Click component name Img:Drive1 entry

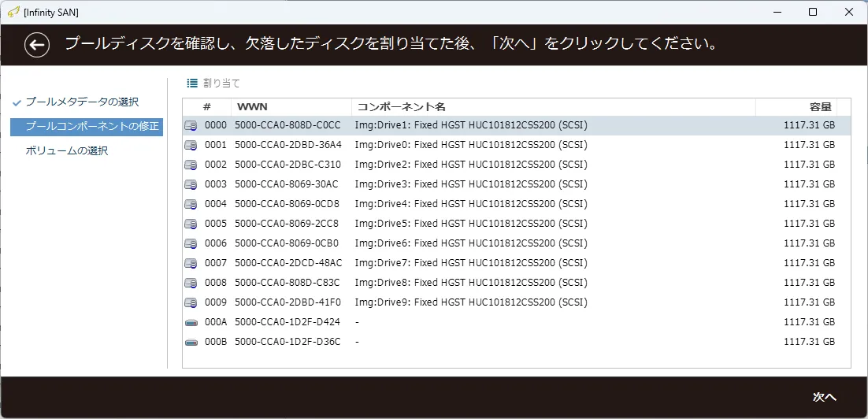471,126
